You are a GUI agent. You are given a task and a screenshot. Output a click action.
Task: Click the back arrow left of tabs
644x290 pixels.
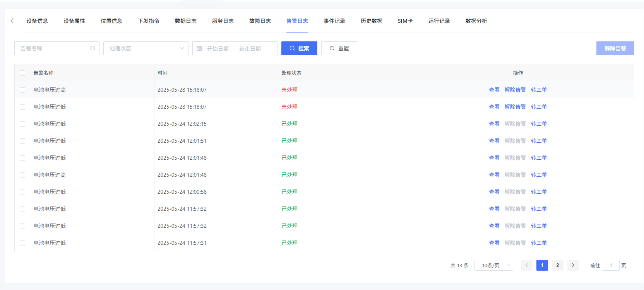(12, 21)
